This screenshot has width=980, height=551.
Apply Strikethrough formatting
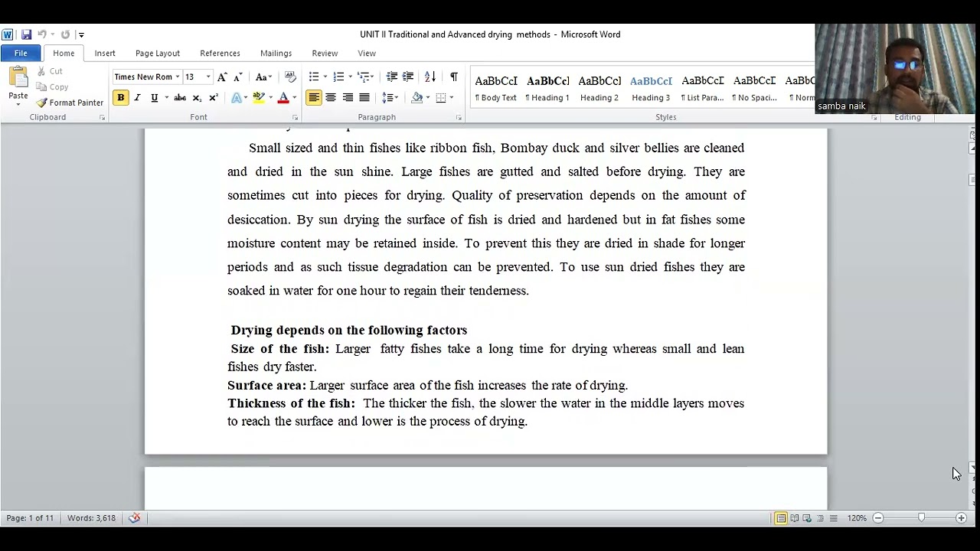tap(180, 97)
